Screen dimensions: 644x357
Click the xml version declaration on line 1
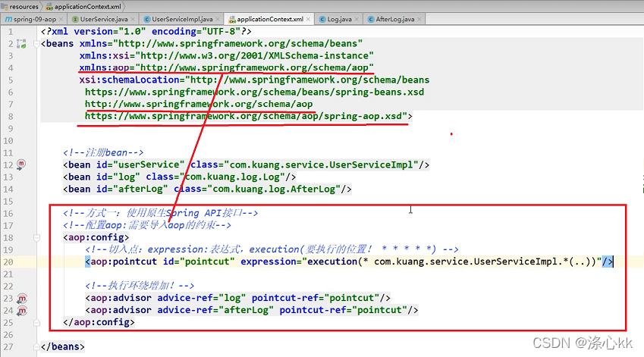tap(146, 32)
